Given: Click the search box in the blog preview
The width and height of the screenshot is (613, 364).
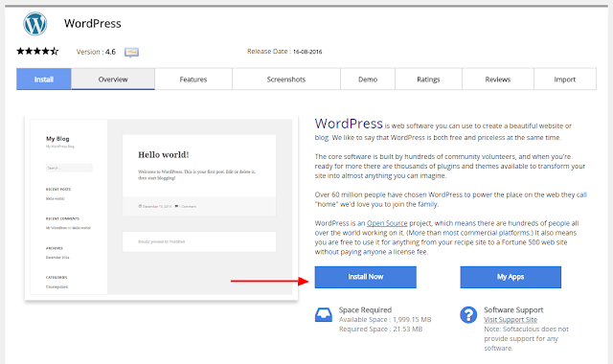Looking at the screenshot, I should [69, 168].
